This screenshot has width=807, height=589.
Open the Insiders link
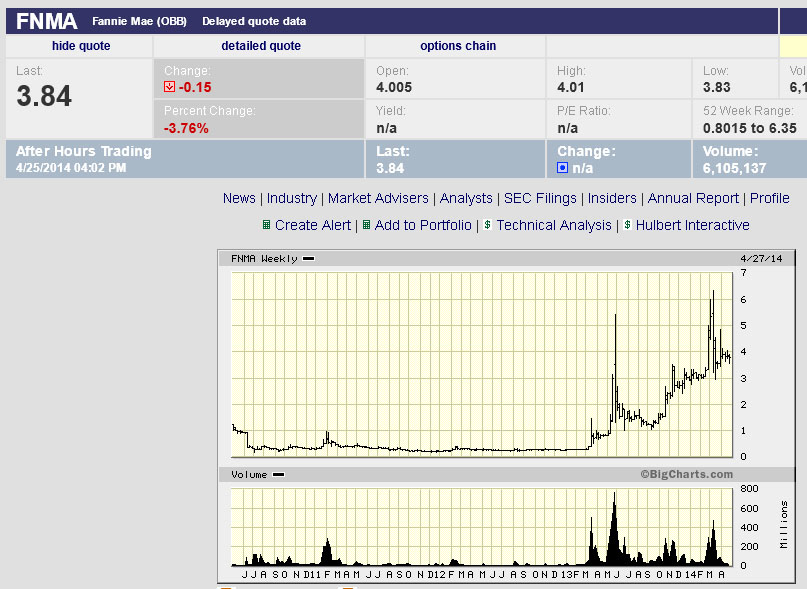pos(612,198)
